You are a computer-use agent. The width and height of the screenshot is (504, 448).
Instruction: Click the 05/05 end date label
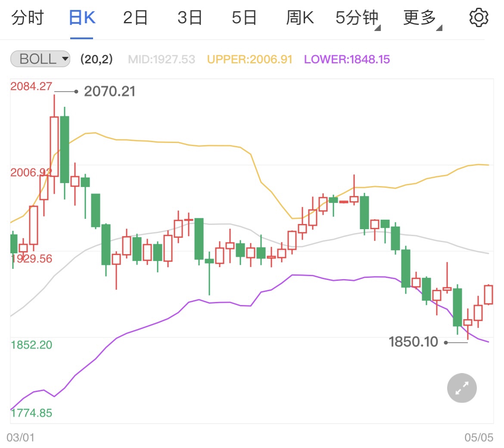click(x=479, y=438)
